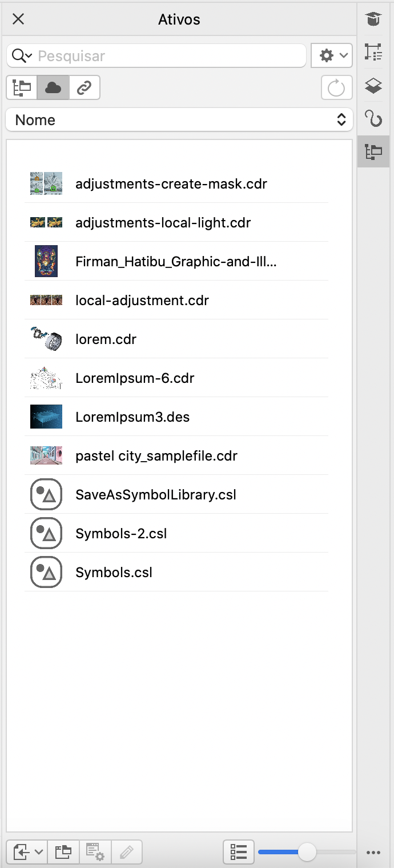The width and height of the screenshot is (394, 868).
Task: Open the hook-shaped docker icon in sidebar
Action: click(x=373, y=119)
